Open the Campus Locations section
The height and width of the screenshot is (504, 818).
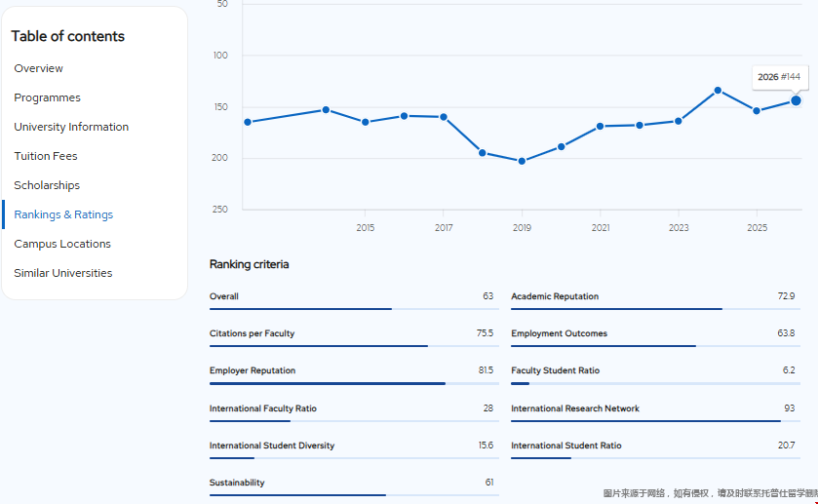coord(62,244)
